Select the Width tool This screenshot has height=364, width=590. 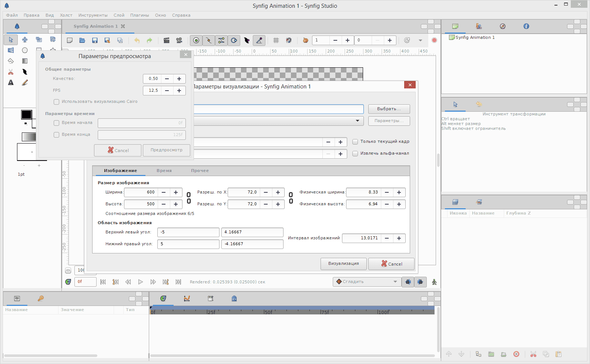25,72
